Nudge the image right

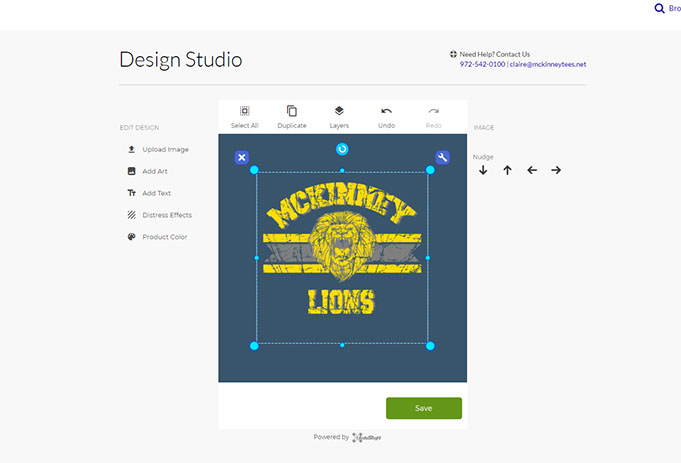pyautogui.click(x=556, y=171)
